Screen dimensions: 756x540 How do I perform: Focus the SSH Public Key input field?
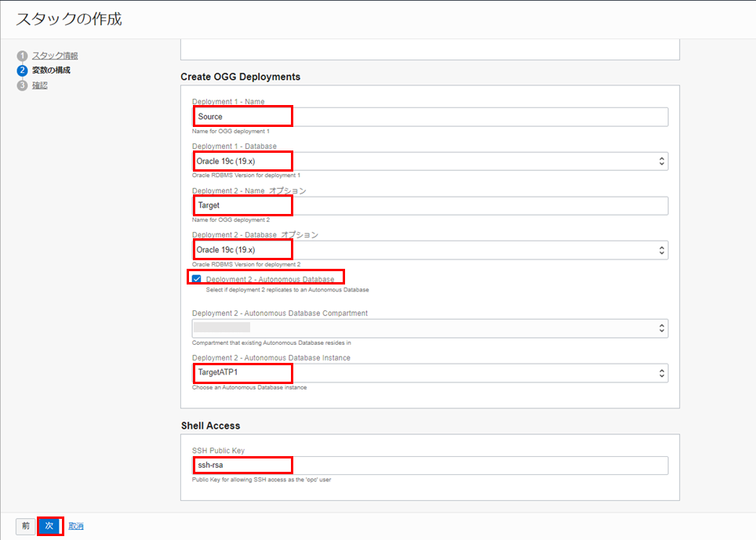430,466
